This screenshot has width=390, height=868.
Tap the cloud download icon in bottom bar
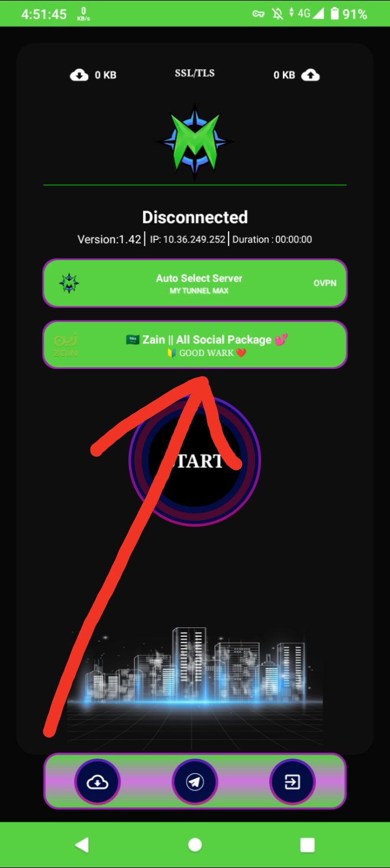[x=97, y=782]
